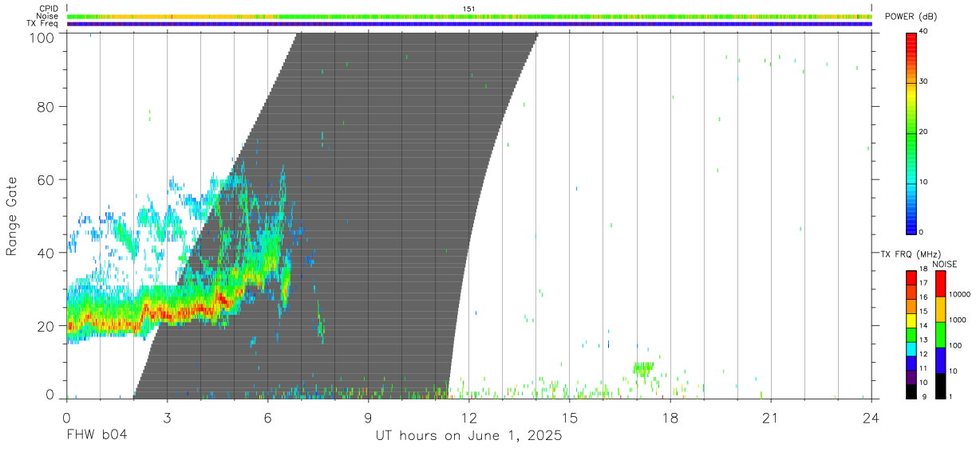980x452 pixels.
Task: Click the NOISE legend 100 label
Action: [957, 345]
